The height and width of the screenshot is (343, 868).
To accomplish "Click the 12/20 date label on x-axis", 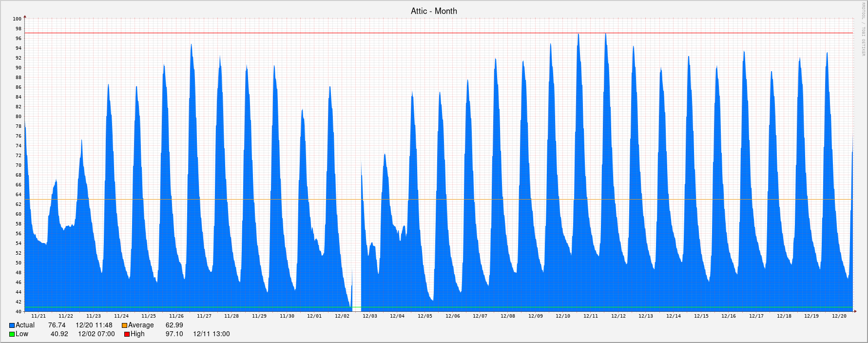I will [839, 316].
